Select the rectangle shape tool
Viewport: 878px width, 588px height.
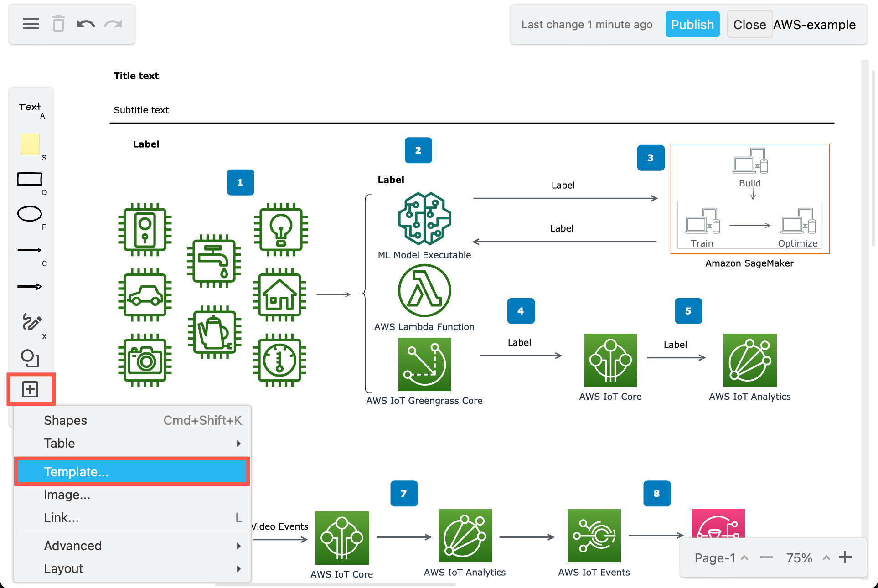coord(29,179)
